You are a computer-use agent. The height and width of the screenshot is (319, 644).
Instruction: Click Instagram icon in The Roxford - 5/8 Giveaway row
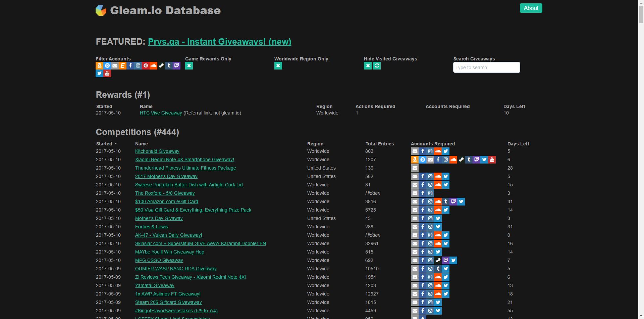430,193
